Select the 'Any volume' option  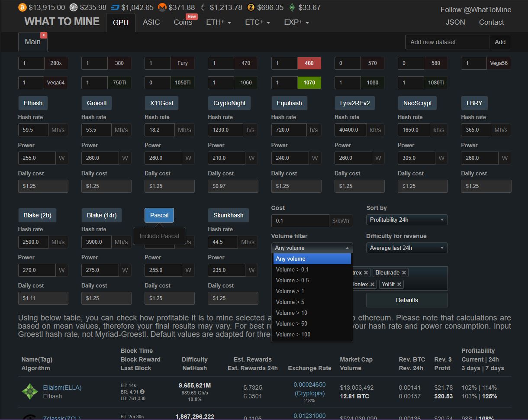pos(312,258)
